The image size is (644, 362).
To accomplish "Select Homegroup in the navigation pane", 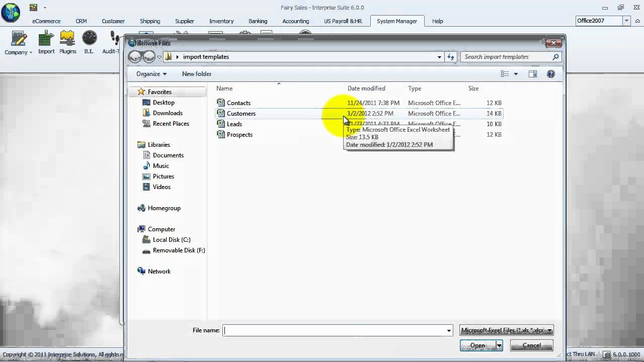I will tap(164, 208).
